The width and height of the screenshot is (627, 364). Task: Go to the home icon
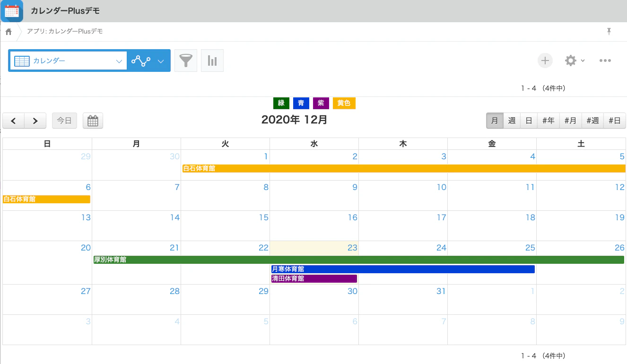pyautogui.click(x=9, y=32)
